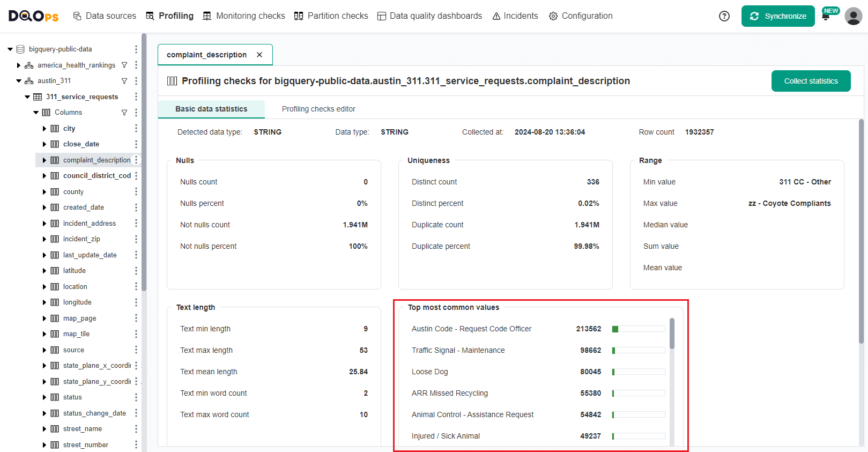Image resolution: width=868 pixels, height=452 pixels.
Task: Select the street_name column
Action: pos(82,429)
